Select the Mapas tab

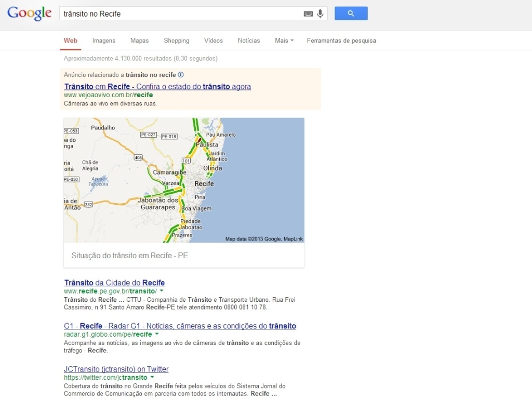point(139,41)
